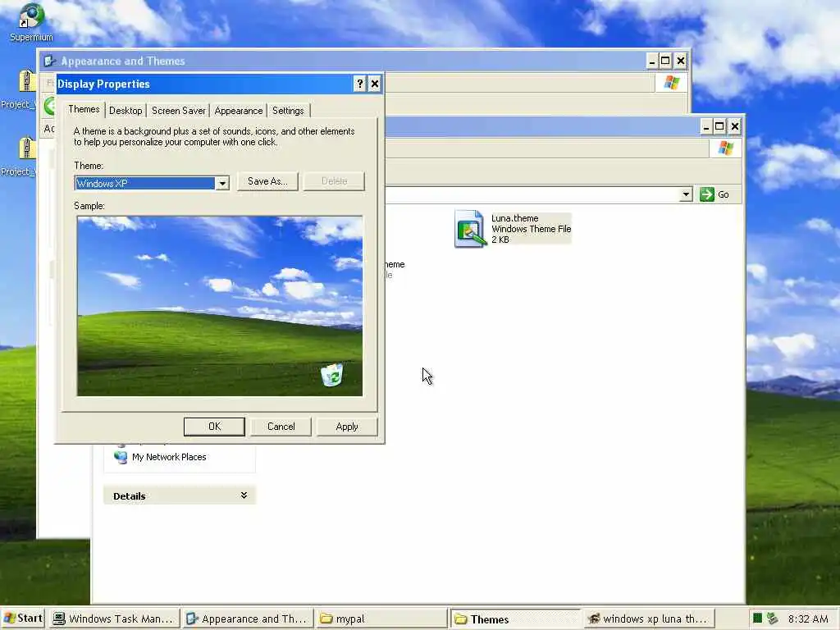
Task: Click the Go arrow icon in address bar
Action: pyautogui.click(x=706, y=194)
